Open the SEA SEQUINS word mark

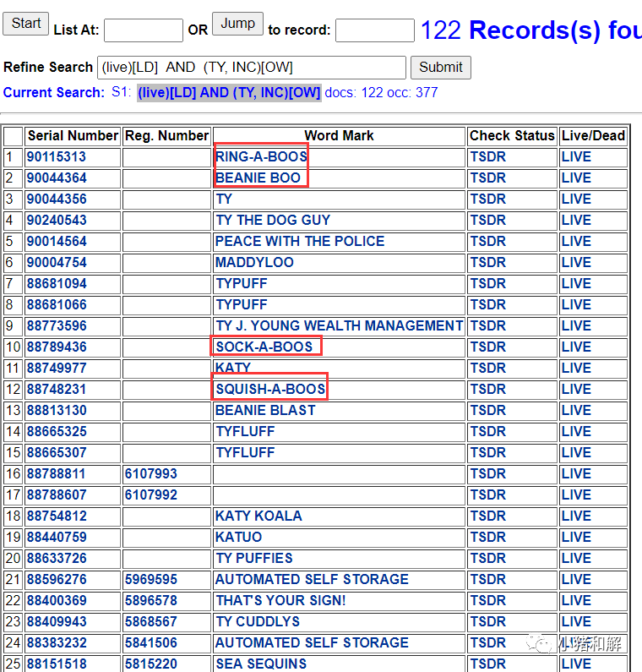tap(261, 664)
